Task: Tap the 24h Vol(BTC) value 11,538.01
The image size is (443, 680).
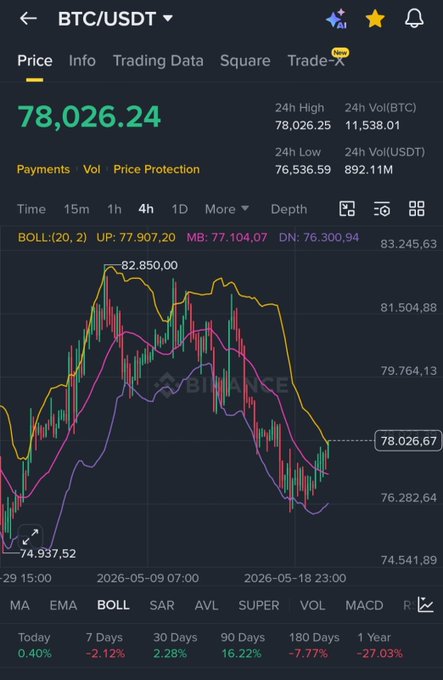Action: [372, 125]
